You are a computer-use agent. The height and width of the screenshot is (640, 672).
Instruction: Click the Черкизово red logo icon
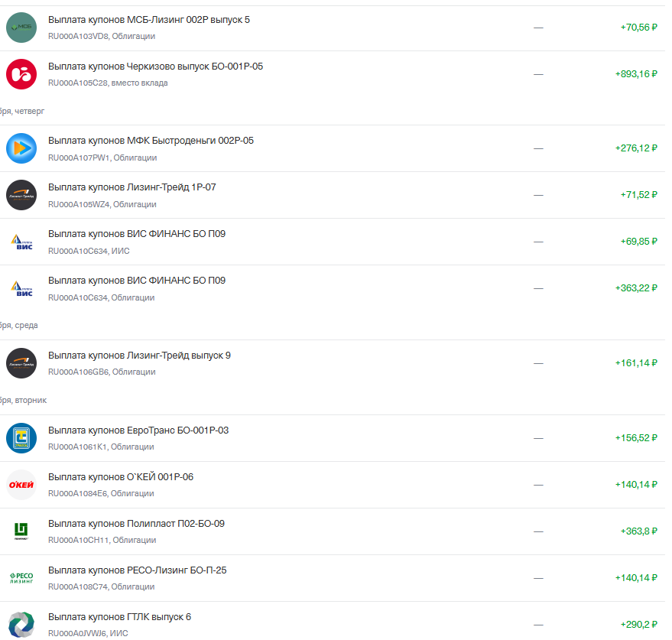pyautogui.click(x=21, y=74)
